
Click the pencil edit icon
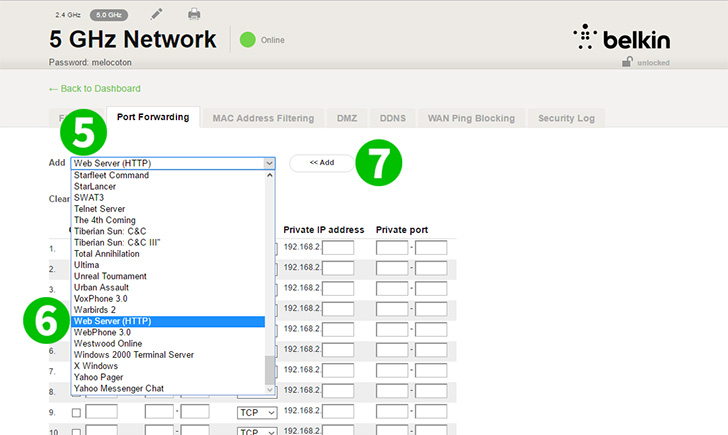click(156, 14)
